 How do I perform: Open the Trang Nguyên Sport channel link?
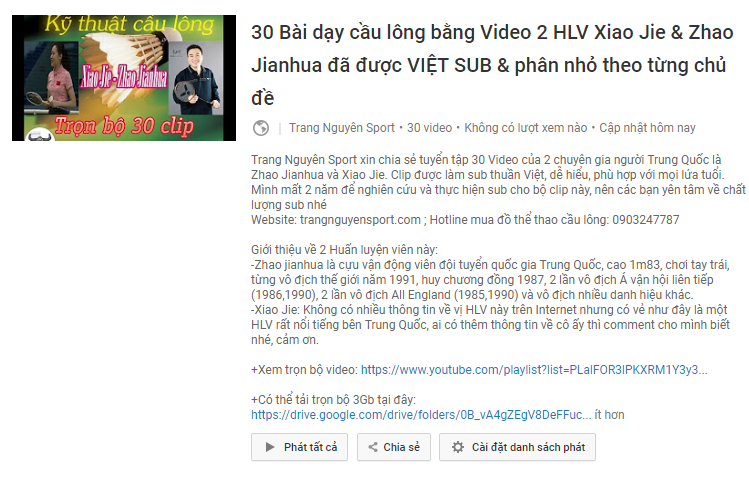[342, 128]
